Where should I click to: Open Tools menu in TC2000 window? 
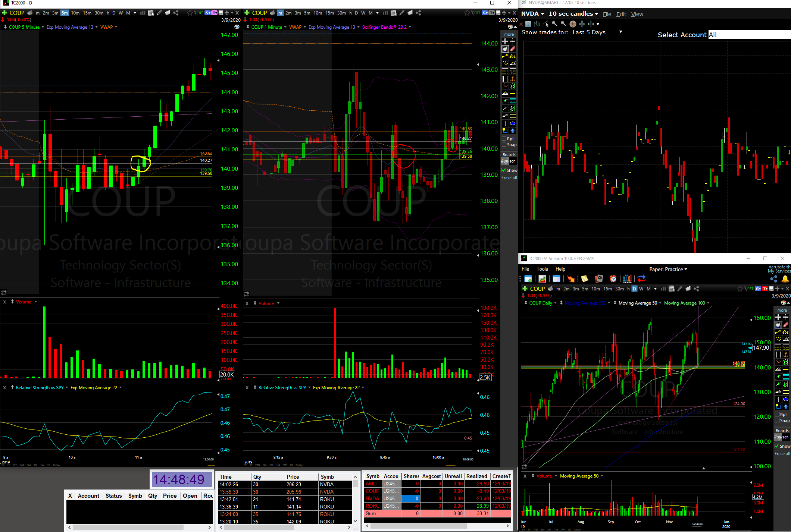[x=542, y=269]
